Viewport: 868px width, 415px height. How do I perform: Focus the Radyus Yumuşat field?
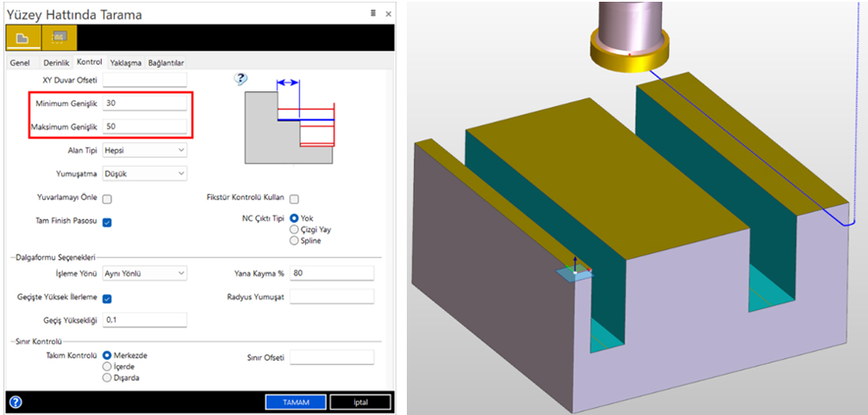tap(331, 297)
